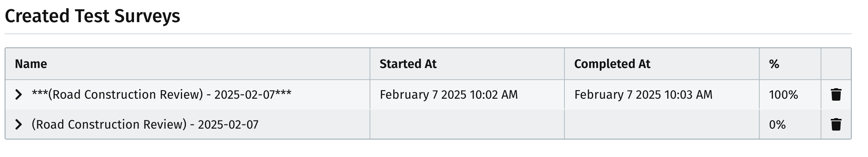
Task: Delete the 0% Road Construction Review survey
Action: click(836, 124)
